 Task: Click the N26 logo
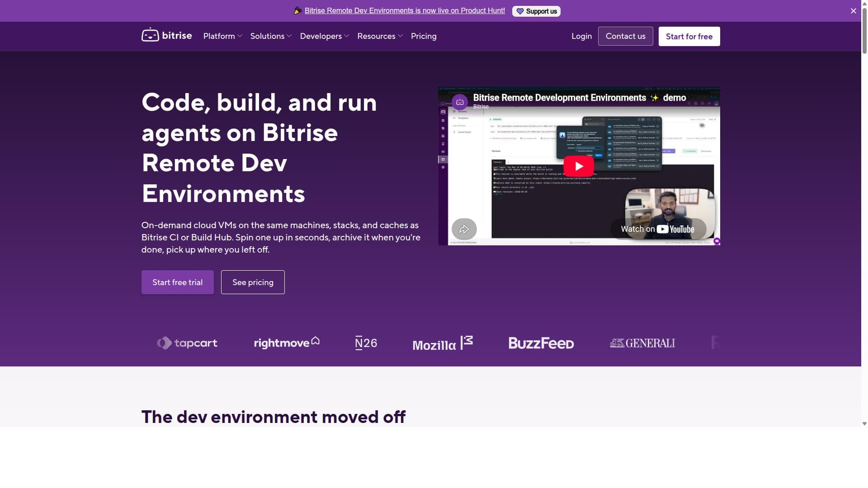tap(366, 343)
